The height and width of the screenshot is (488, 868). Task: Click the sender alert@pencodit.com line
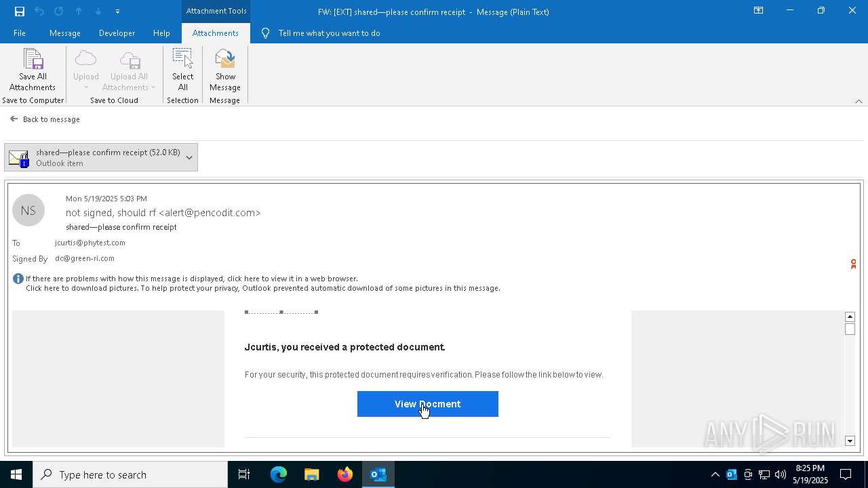point(163,213)
